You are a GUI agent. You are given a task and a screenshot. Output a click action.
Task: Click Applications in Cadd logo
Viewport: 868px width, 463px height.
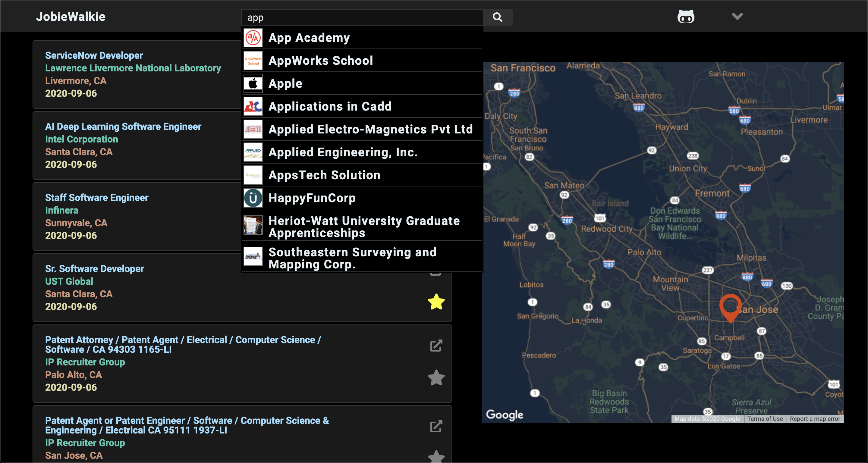[x=253, y=106]
